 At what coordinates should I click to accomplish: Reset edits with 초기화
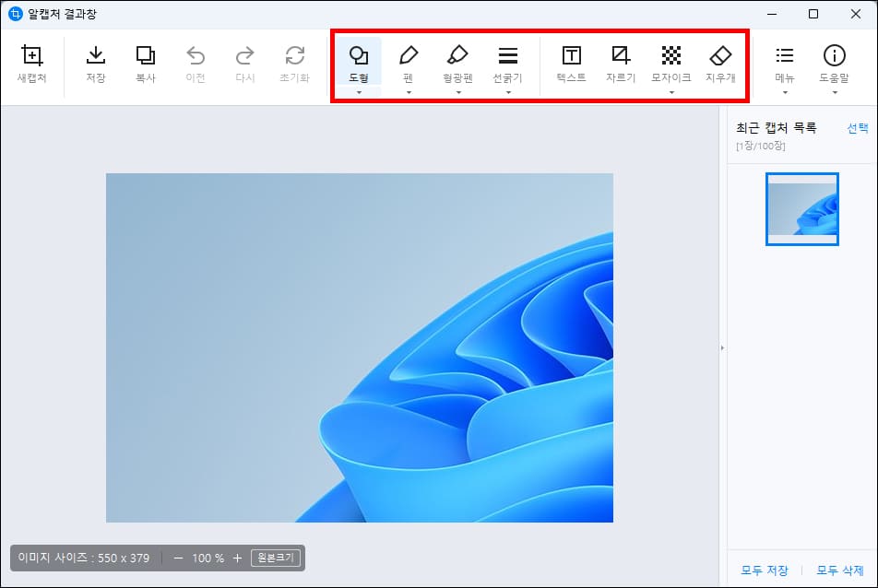[x=294, y=64]
